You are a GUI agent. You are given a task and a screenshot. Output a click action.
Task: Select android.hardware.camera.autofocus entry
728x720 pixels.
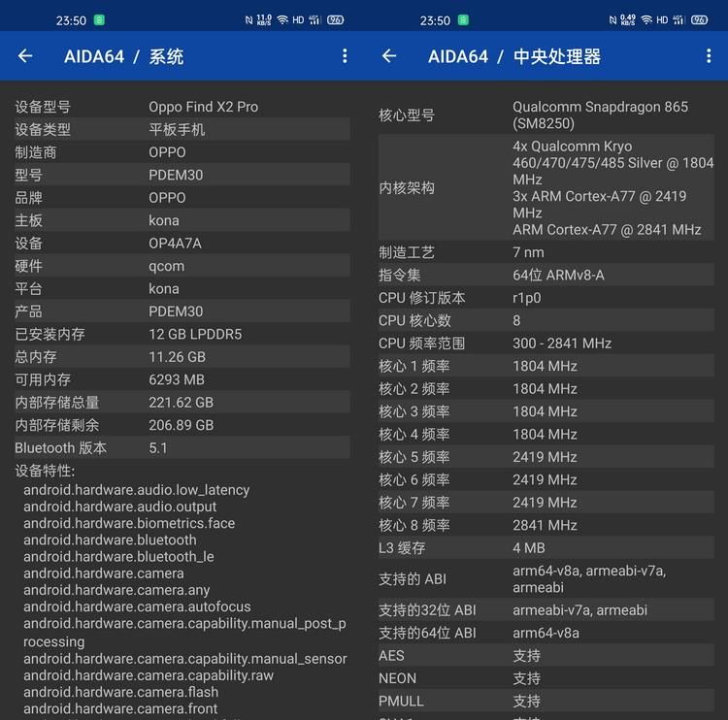click(x=137, y=606)
